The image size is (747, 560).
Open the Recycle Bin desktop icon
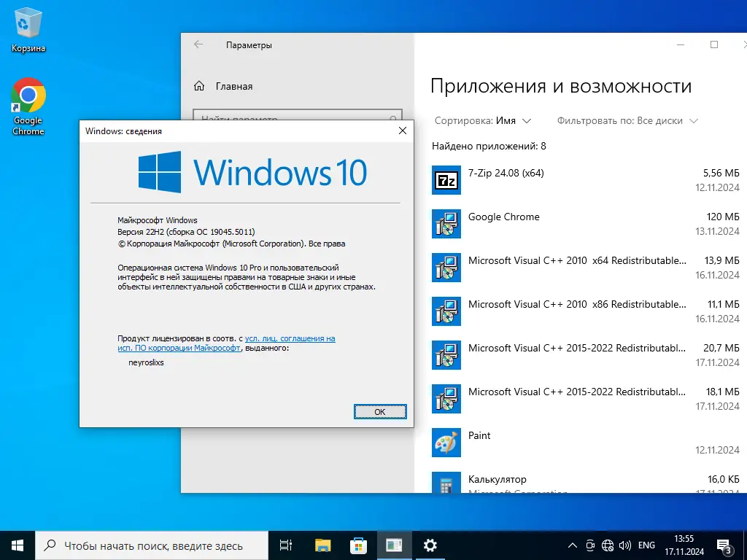pos(28,28)
